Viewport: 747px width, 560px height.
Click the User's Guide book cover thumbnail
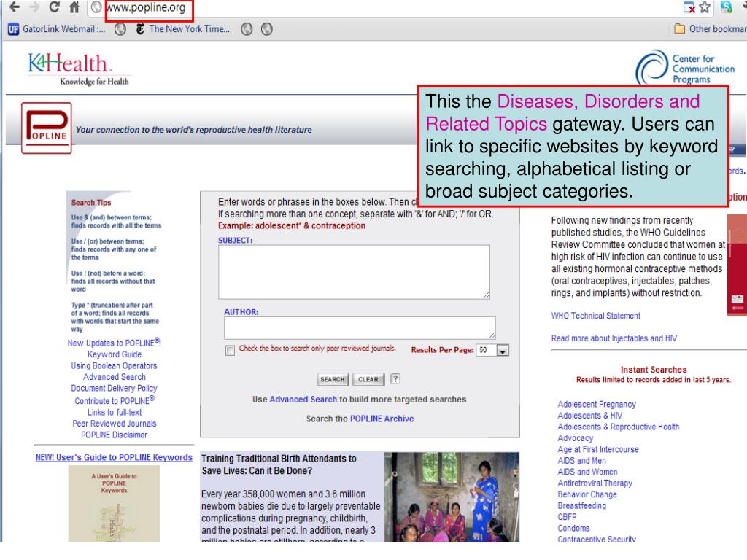[x=114, y=504]
